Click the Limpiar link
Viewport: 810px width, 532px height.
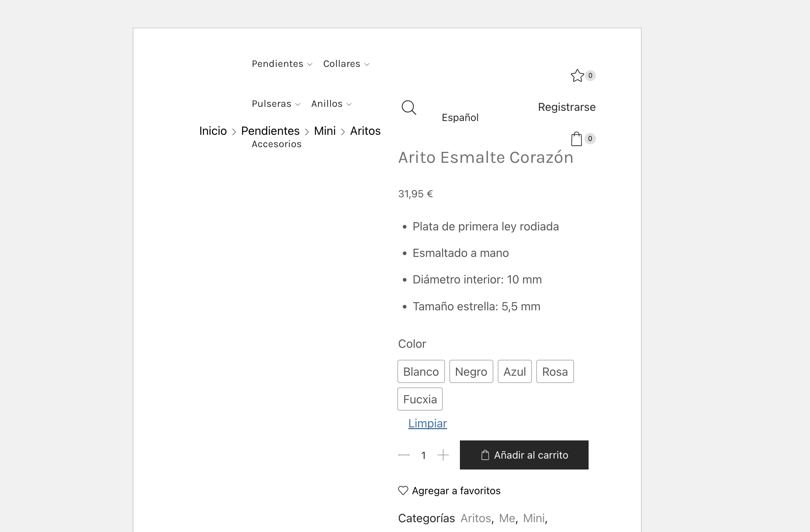click(x=428, y=423)
